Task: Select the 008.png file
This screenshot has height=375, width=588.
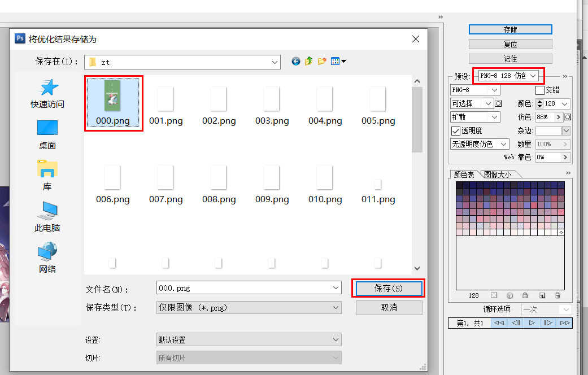Action: point(219,184)
